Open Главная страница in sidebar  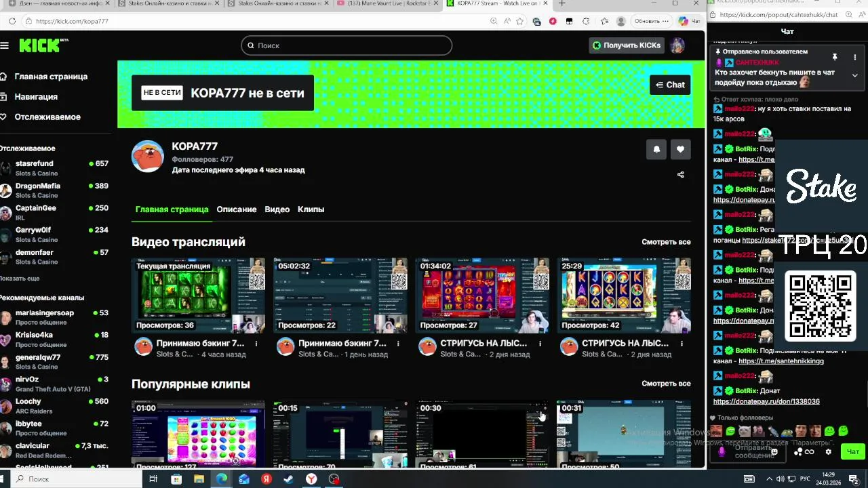[44, 77]
